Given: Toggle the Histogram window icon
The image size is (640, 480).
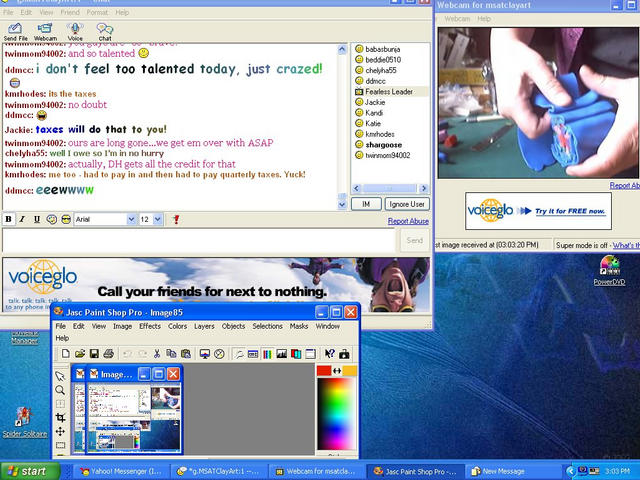Looking at the screenshot, I should point(282,353).
